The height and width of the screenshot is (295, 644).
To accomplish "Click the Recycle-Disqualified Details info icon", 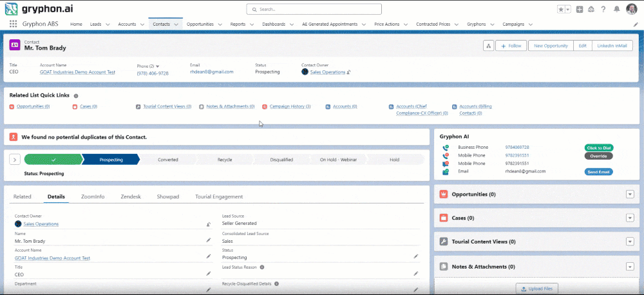I will tap(276, 283).
